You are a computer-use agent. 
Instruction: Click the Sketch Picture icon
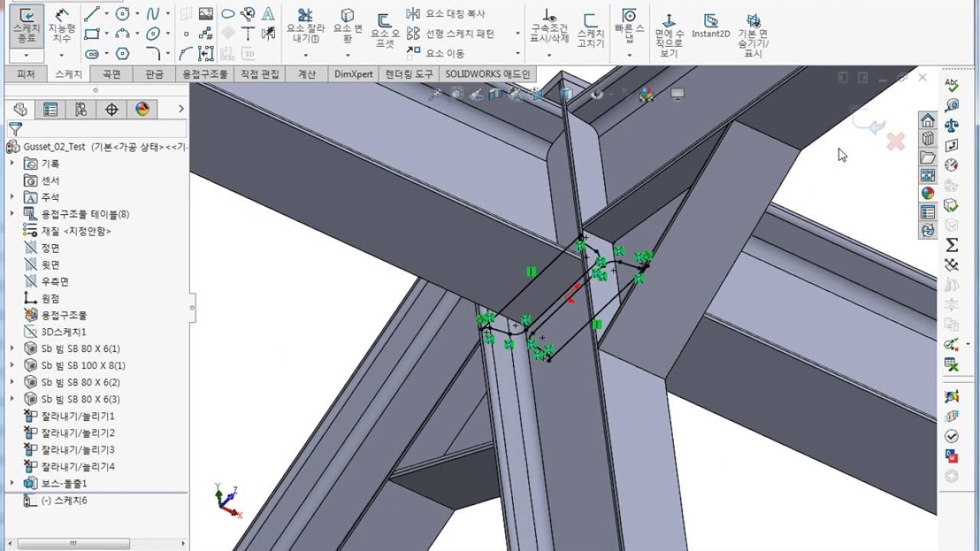pos(206,14)
